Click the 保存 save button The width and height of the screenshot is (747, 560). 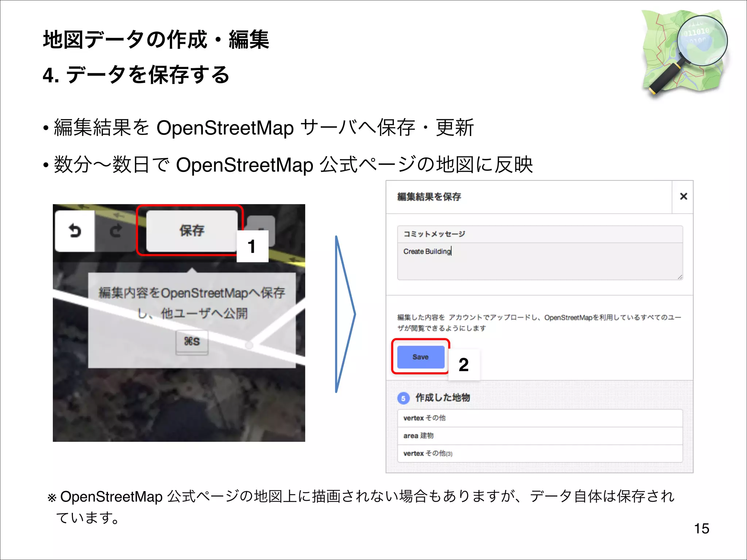pyautogui.click(x=192, y=230)
